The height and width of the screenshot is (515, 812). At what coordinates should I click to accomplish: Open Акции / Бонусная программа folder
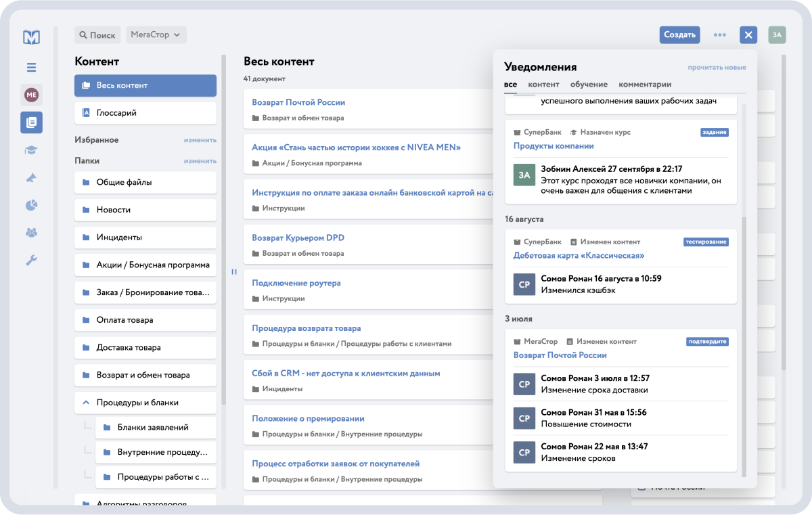(145, 265)
